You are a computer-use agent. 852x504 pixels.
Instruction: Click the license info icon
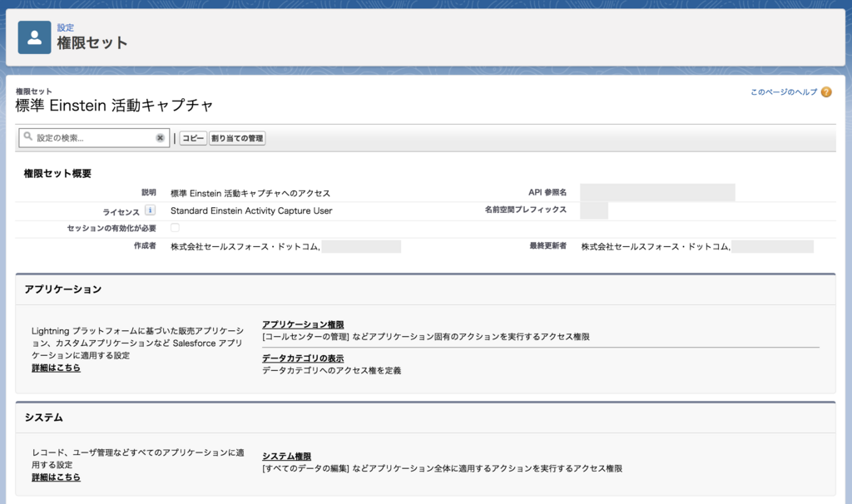pos(150,210)
